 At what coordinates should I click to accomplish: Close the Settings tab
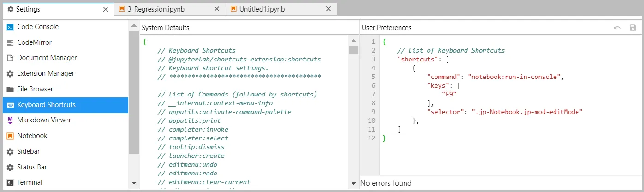pos(106,9)
